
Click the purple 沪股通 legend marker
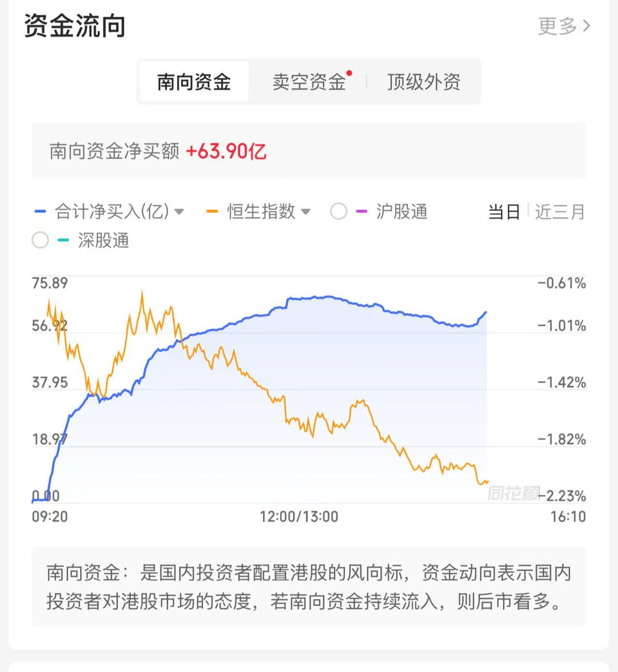pos(361,212)
